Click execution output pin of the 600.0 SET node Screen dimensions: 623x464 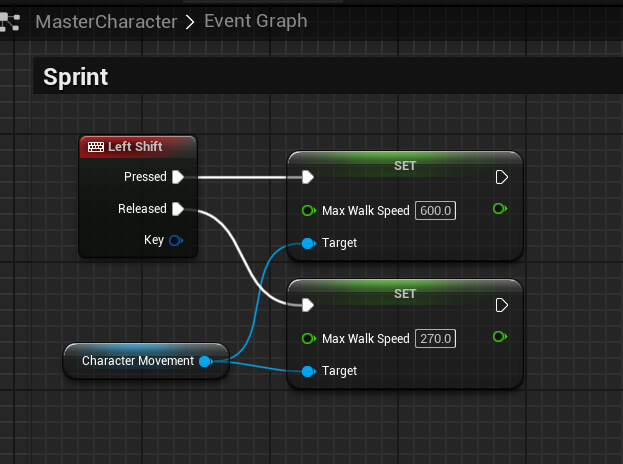(x=501, y=177)
